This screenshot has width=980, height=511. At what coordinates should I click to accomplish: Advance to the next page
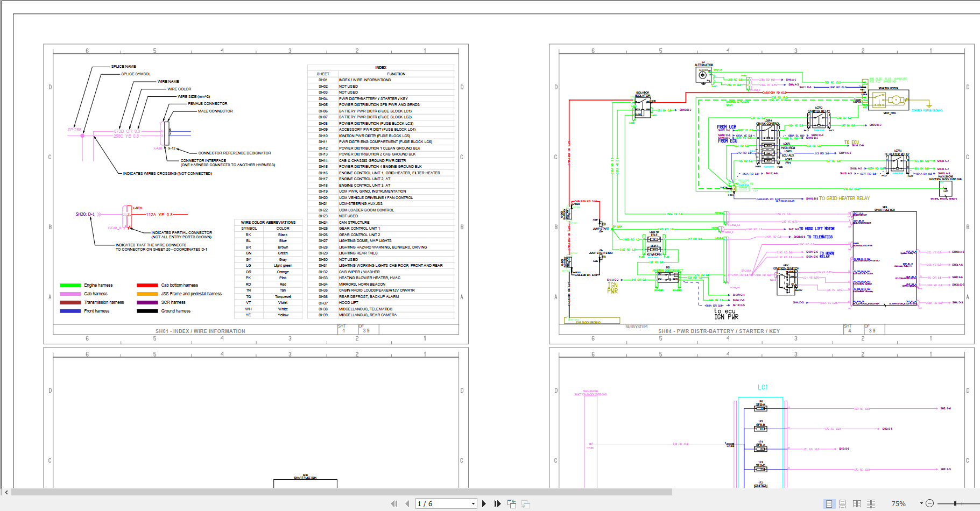484,504
